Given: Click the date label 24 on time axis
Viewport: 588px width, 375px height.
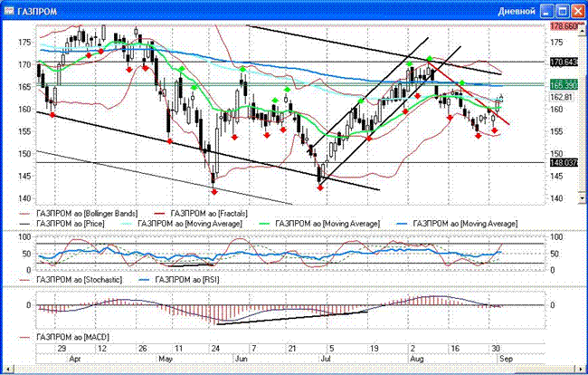Looking at the screenshot, I should point(215,349).
